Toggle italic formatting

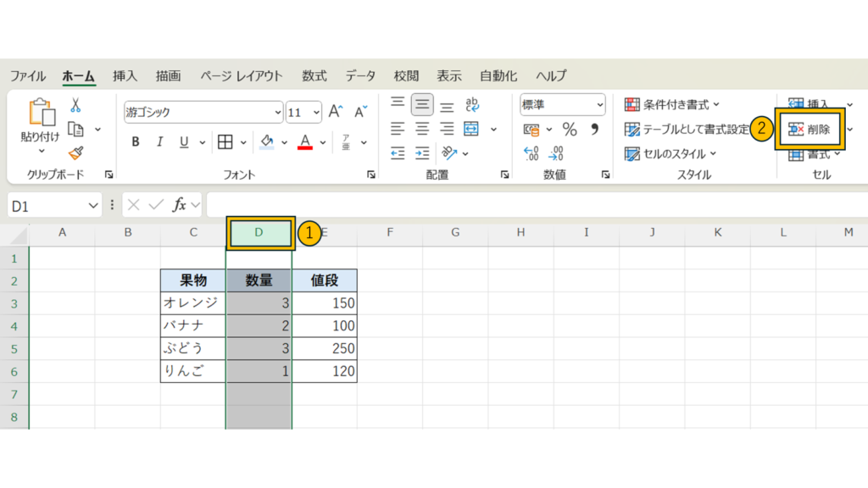159,141
